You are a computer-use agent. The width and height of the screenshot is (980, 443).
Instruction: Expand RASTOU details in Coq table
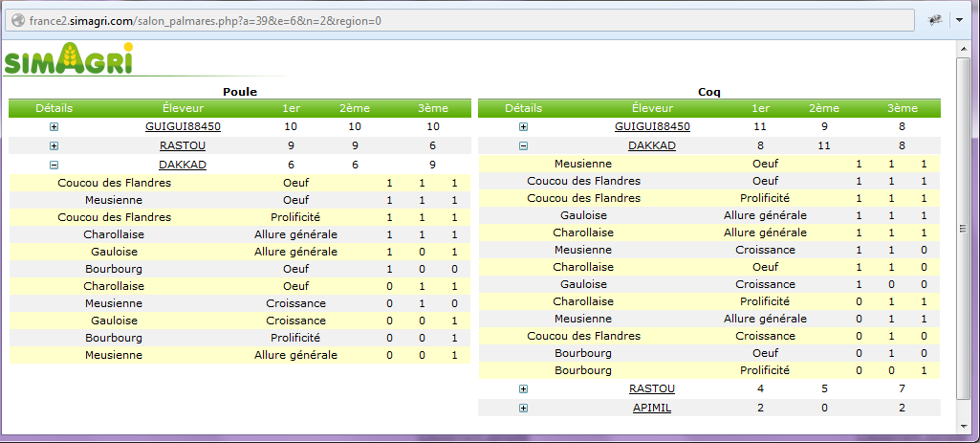tap(523, 388)
